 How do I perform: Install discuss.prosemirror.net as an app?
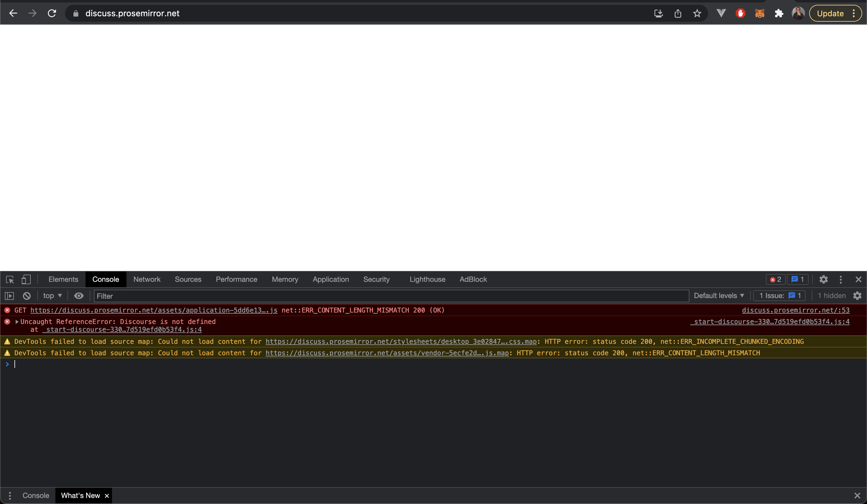658,13
